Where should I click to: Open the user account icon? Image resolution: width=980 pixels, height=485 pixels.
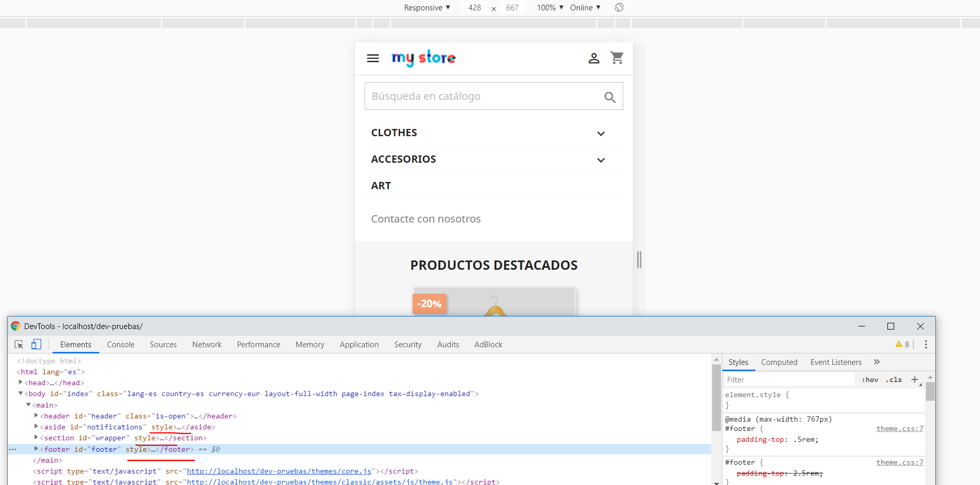point(594,58)
